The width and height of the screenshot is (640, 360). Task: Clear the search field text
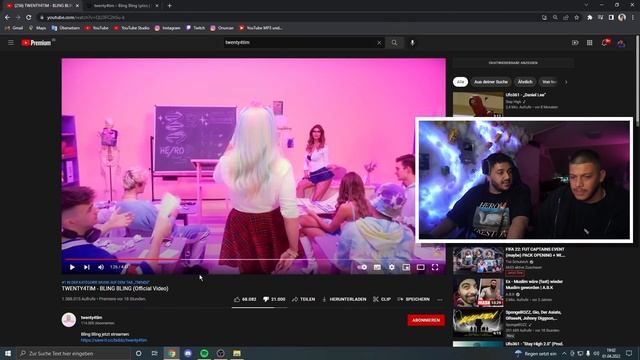[379, 42]
